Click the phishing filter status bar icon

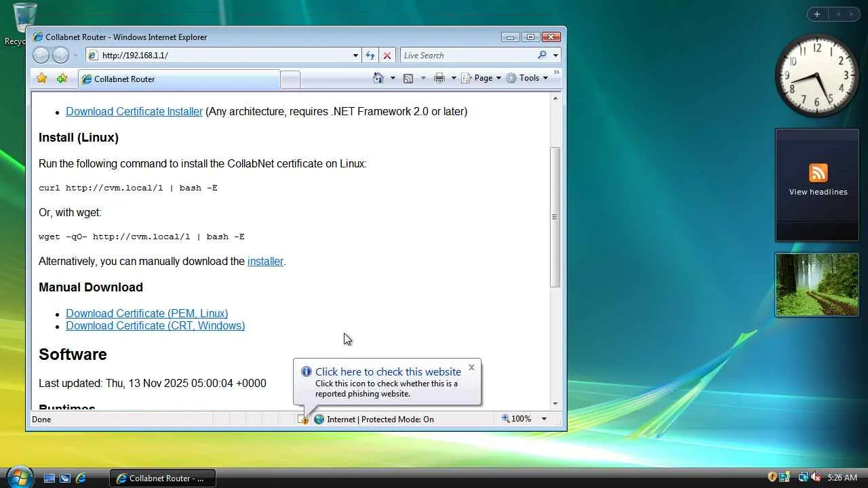click(303, 420)
